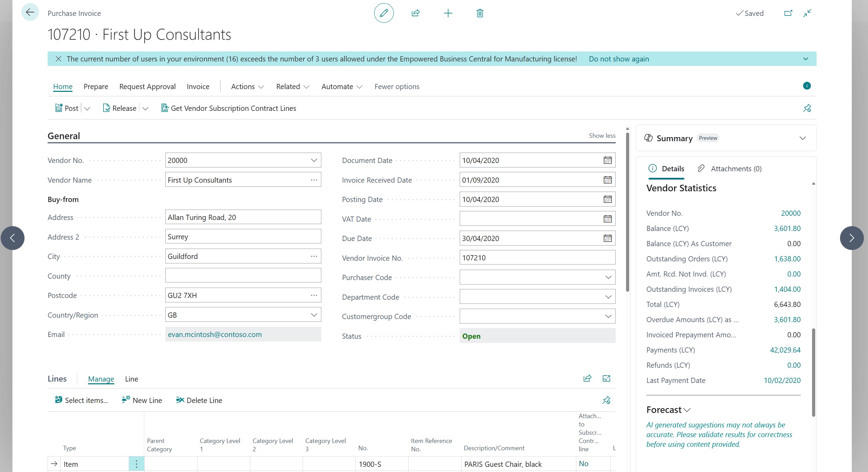Open Department Code dropdown

pyautogui.click(x=608, y=297)
